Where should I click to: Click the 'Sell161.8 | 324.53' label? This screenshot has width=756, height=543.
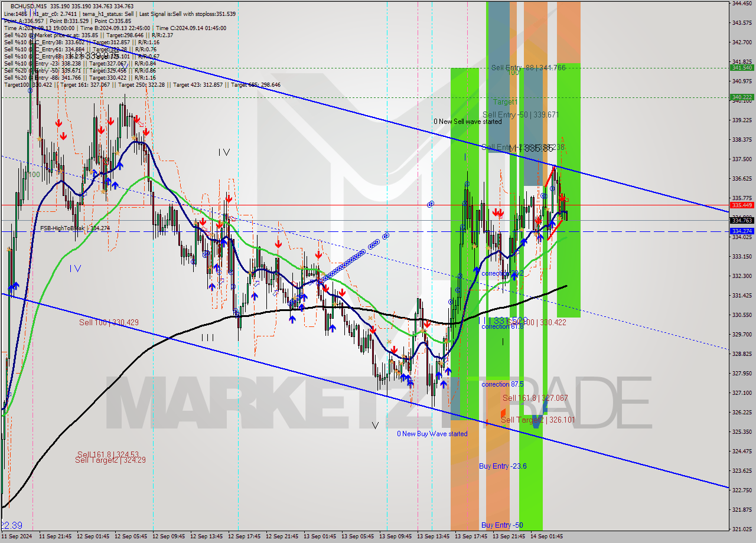[107, 454]
